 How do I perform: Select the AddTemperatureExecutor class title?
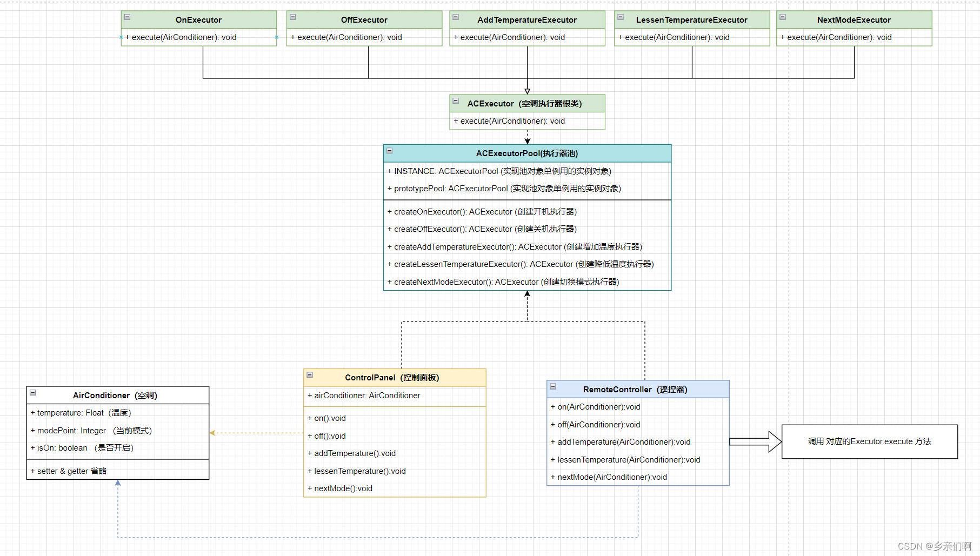(x=527, y=20)
